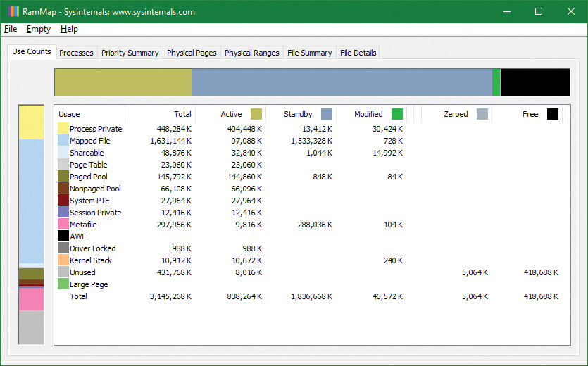Open the File menu
This screenshot has height=366, width=588.
click(11, 29)
